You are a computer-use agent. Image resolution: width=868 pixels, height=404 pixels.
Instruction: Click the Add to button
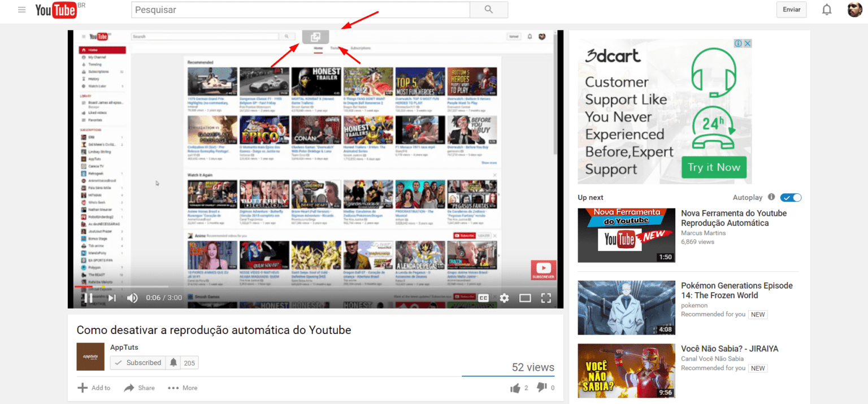coord(94,388)
